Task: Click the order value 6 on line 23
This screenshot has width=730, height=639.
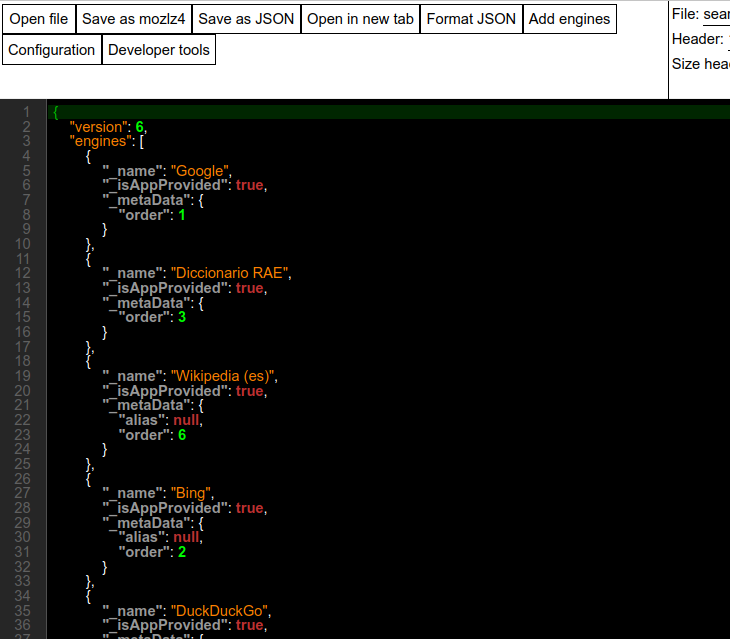Action: (x=182, y=435)
